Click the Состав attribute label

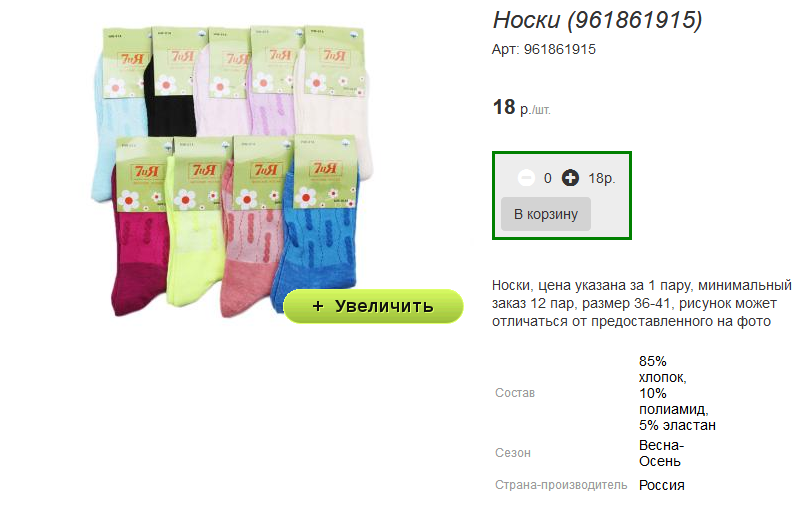click(x=515, y=393)
